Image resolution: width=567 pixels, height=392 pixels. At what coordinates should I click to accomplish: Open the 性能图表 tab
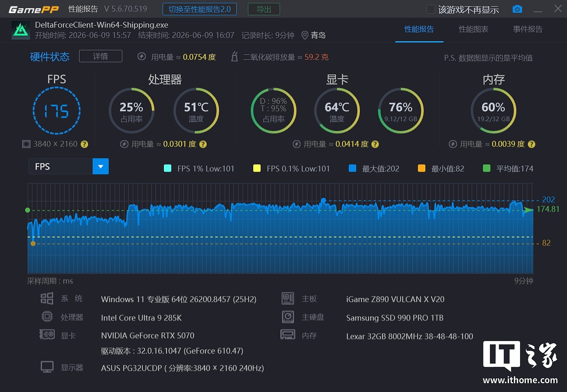(474, 29)
